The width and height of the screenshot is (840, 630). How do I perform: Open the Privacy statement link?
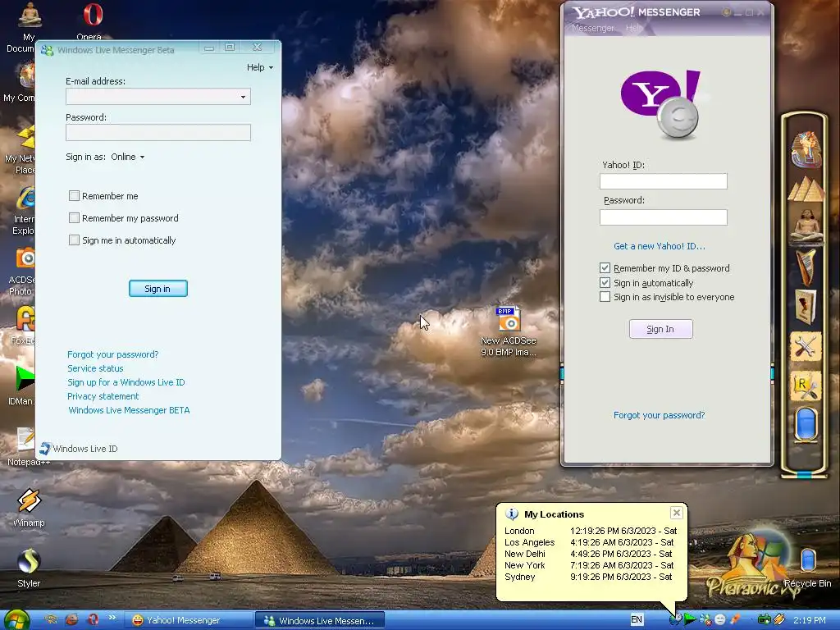pyautogui.click(x=103, y=396)
